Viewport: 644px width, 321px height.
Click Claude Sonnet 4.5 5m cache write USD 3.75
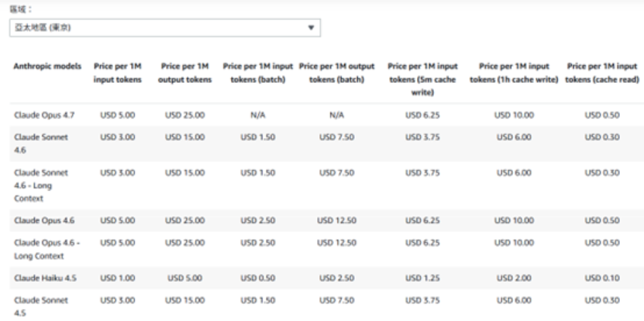(422, 300)
